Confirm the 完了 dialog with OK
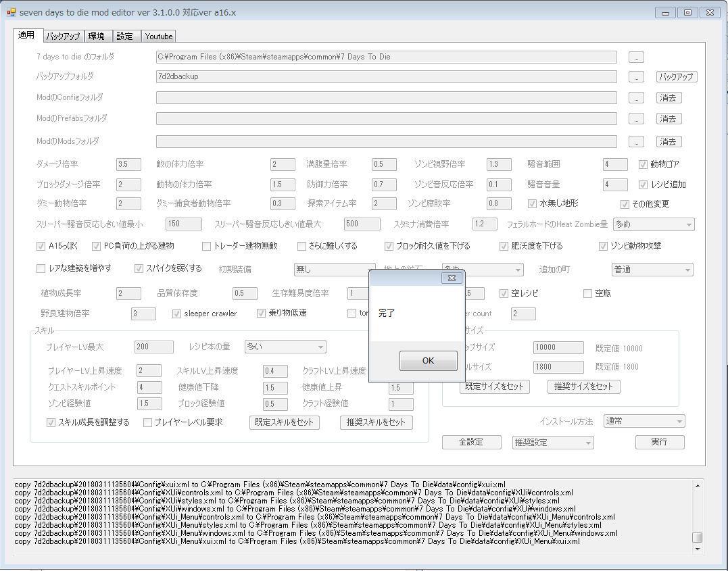The height and width of the screenshot is (571, 728). [x=428, y=361]
